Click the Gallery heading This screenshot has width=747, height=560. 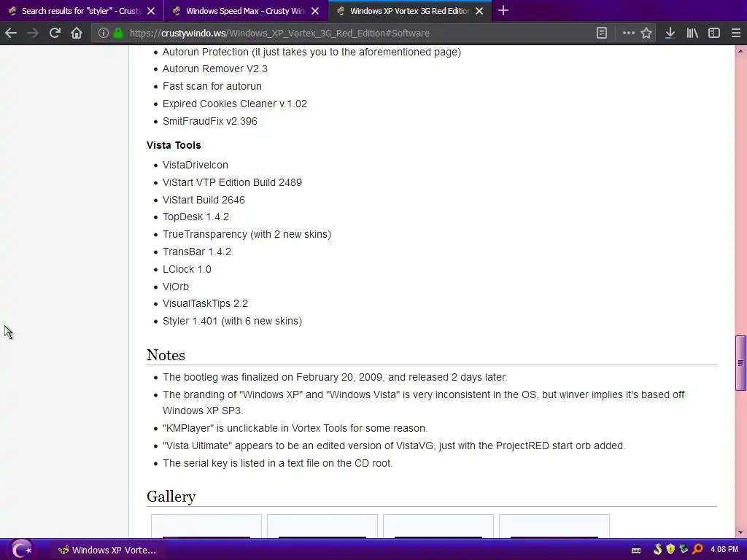(x=171, y=497)
